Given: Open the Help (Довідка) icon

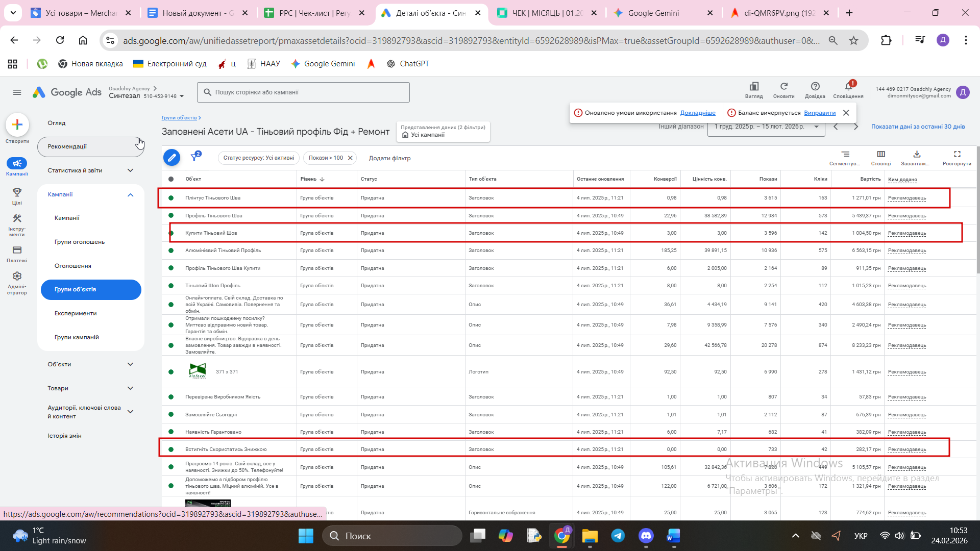Looking at the screenshot, I should (x=815, y=87).
